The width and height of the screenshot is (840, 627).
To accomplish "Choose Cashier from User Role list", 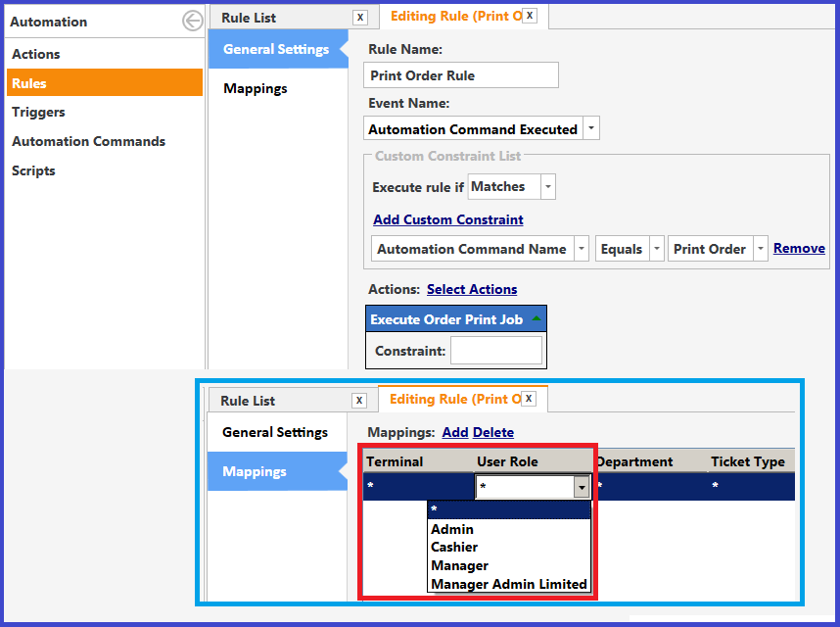I will point(454,547).
